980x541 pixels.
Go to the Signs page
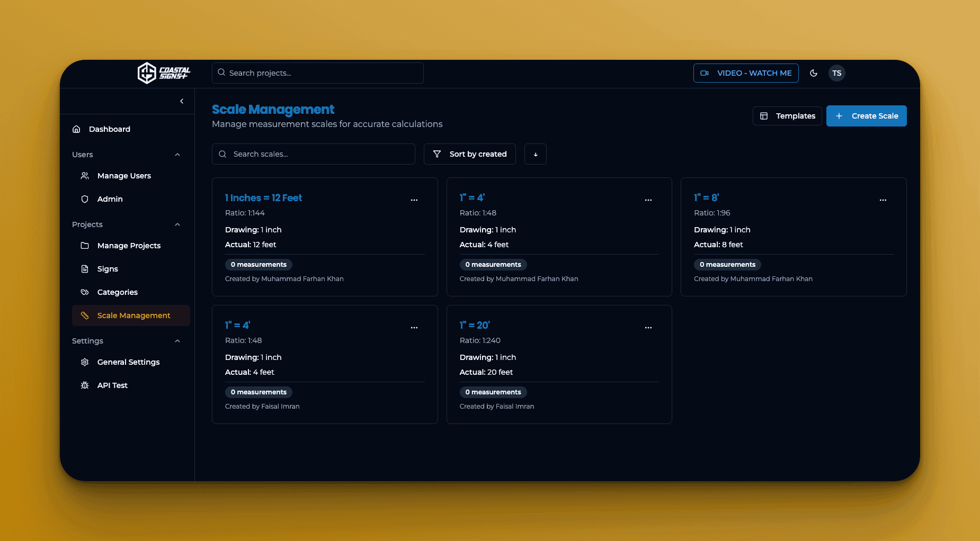click(x=131, y=269)
